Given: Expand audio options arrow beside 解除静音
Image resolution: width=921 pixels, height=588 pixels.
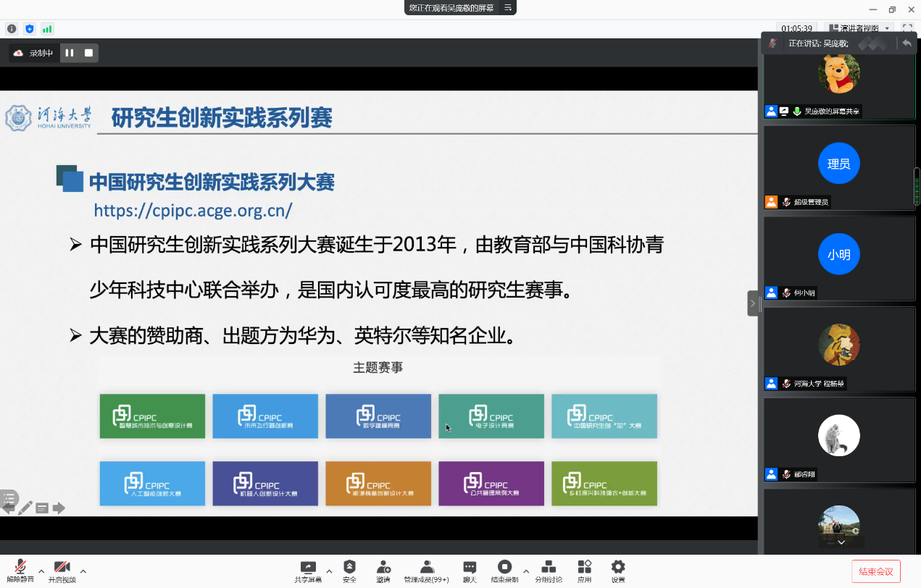Looking at the screenshot, I should click(x=41, y=571).
